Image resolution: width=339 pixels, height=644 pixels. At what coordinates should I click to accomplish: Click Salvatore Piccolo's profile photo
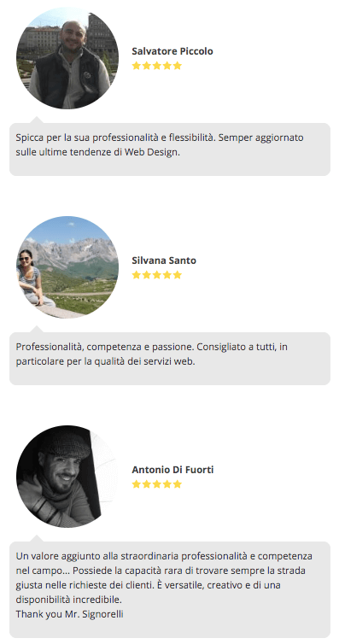pos(67,58)
